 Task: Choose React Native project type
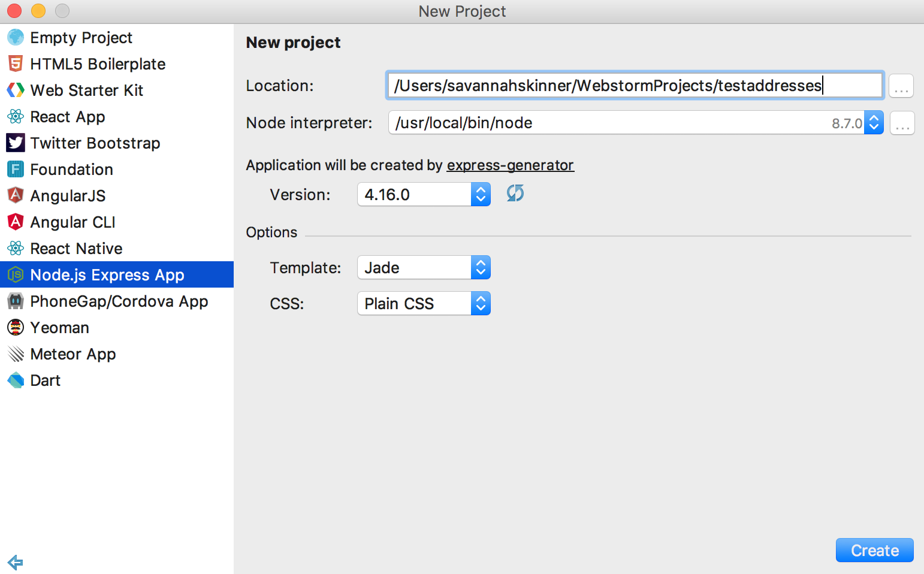point(117,249)
